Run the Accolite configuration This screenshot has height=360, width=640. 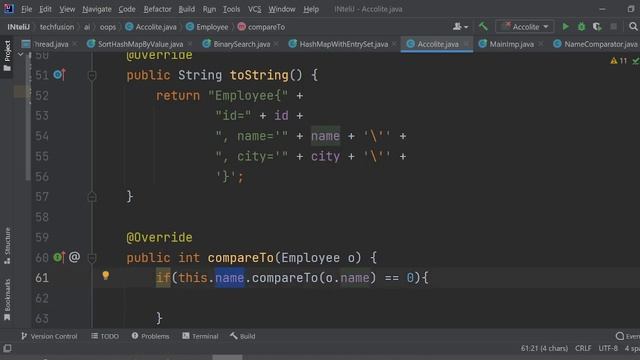pyautogui.click(x=565, y=27)
